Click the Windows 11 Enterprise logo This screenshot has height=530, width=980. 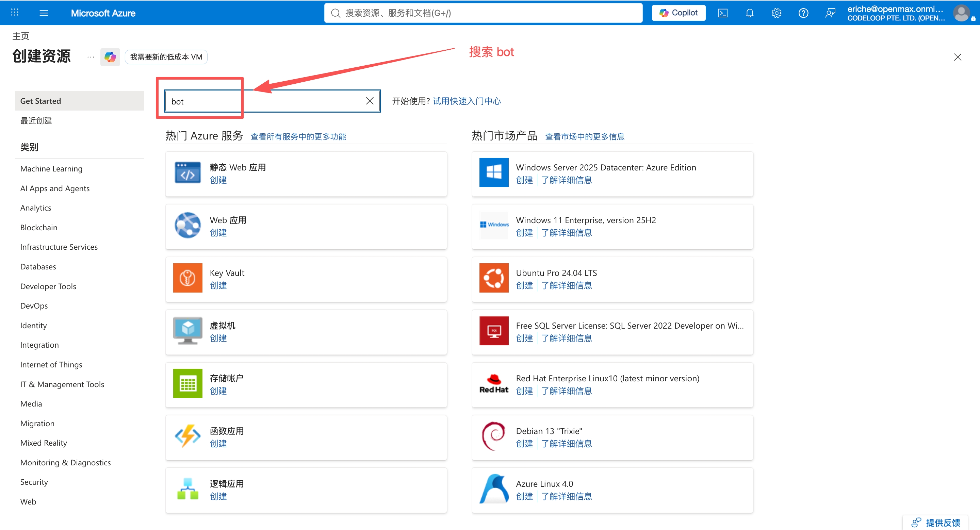tap(494, 226)
